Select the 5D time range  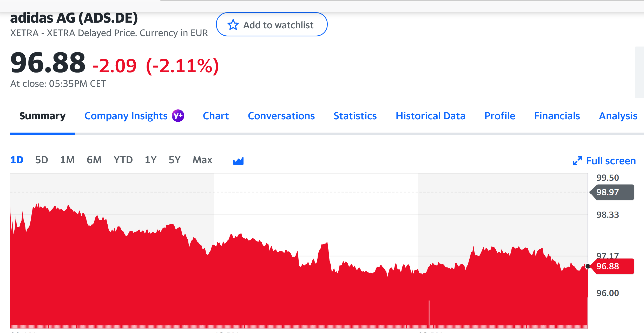(41, 160)
